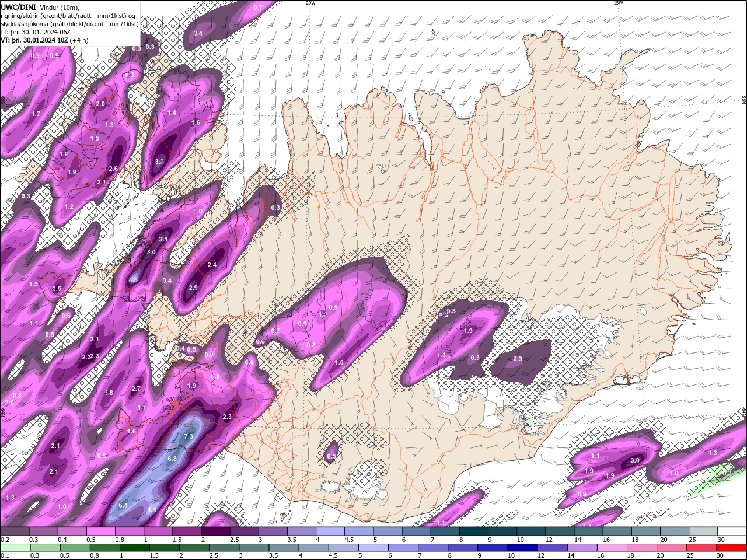Click the 'IT: þri. 30. 01. 2024 06Z' line
Viewport: 747px width, 560px height.
(36, 32)
